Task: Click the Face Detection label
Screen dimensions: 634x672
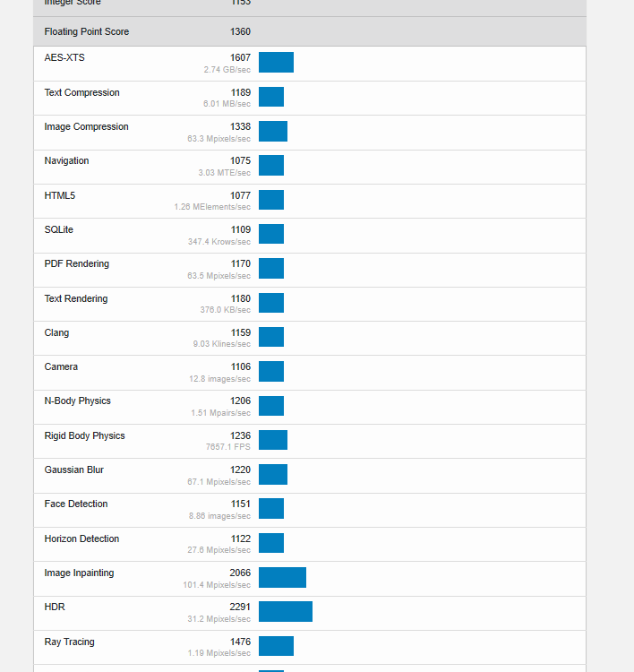Action: [x=76, y=504]
